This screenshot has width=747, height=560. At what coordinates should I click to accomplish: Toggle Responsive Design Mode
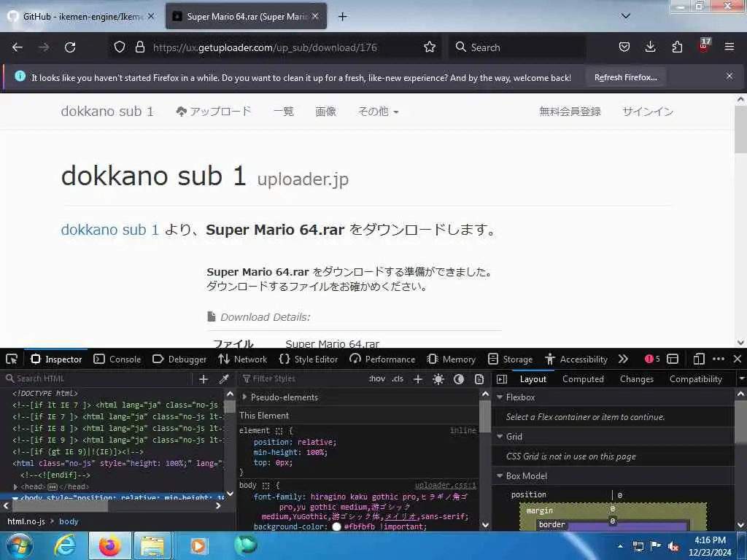(698, 359)
